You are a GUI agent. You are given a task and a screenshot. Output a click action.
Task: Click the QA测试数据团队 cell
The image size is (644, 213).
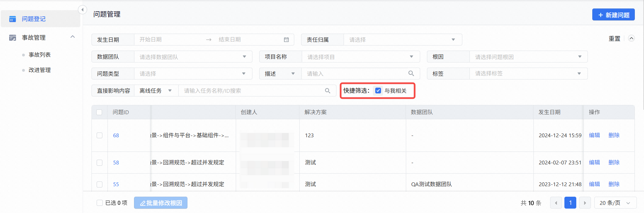point(431,184)
